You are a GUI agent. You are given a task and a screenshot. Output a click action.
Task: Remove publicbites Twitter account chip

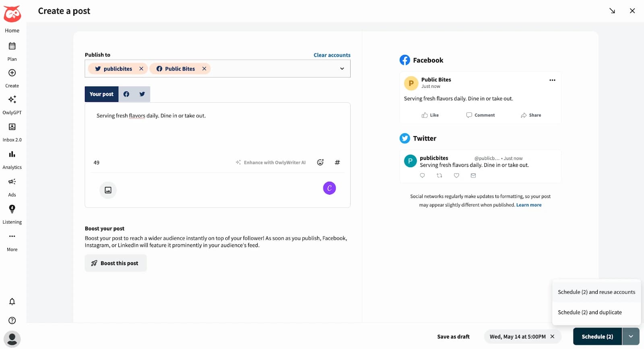(x=141, y=69)
